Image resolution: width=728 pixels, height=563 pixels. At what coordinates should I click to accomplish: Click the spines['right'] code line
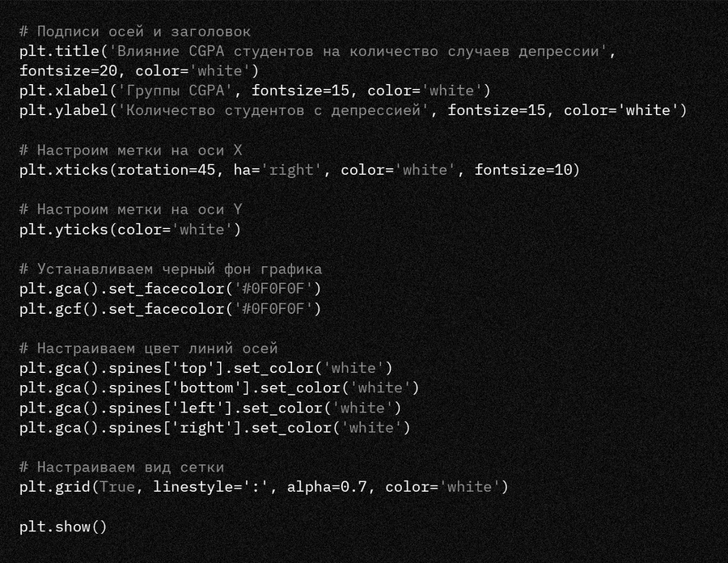pos(215,428)
